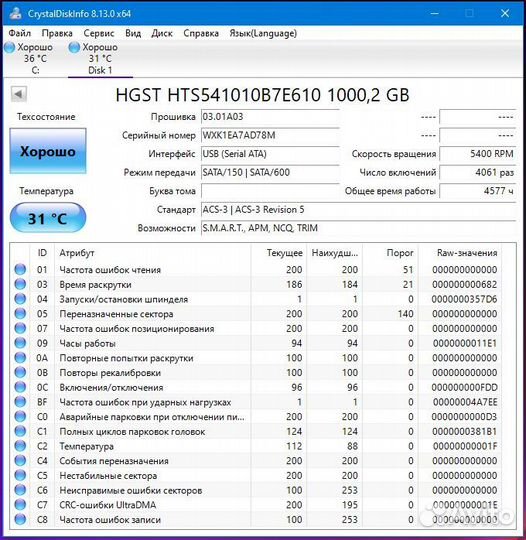Click the Хорошо health status button
This screenshot has width=526, height=540.
coord(48,151)
